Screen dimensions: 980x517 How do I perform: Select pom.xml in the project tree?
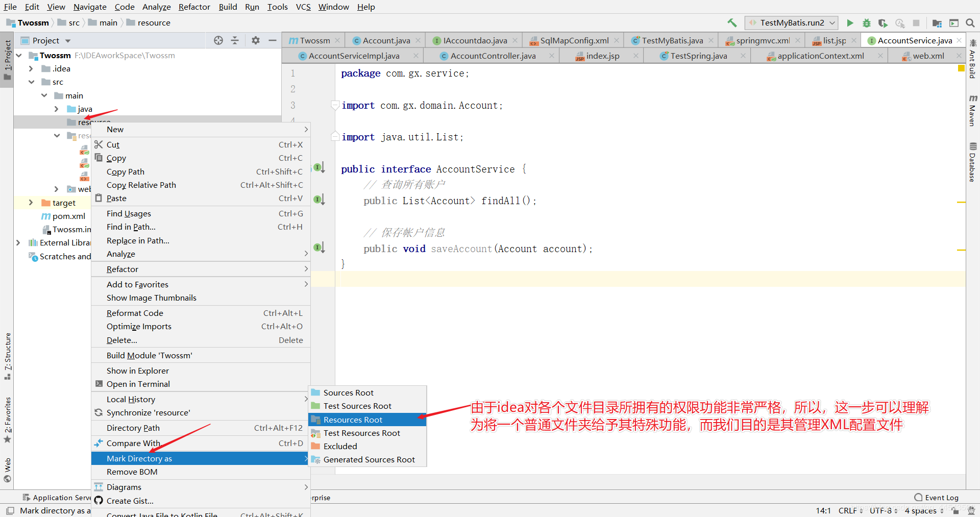pos(68,216)
